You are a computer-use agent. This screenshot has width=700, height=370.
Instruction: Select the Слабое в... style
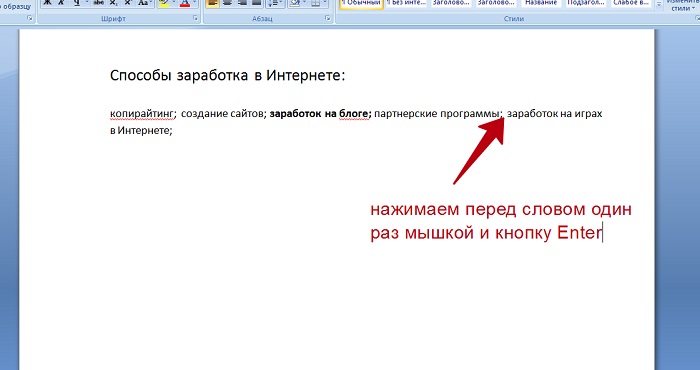pos(630,4)
